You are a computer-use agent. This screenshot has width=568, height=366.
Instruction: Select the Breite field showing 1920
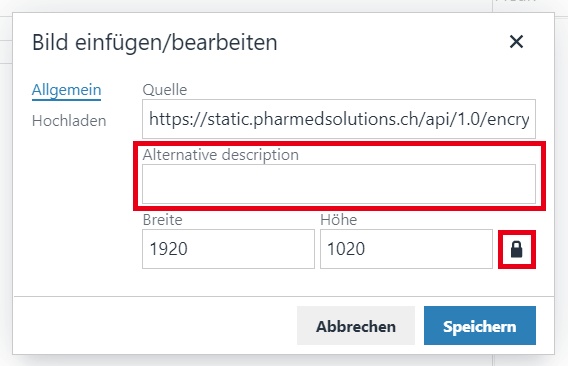[x=228, y=249]
